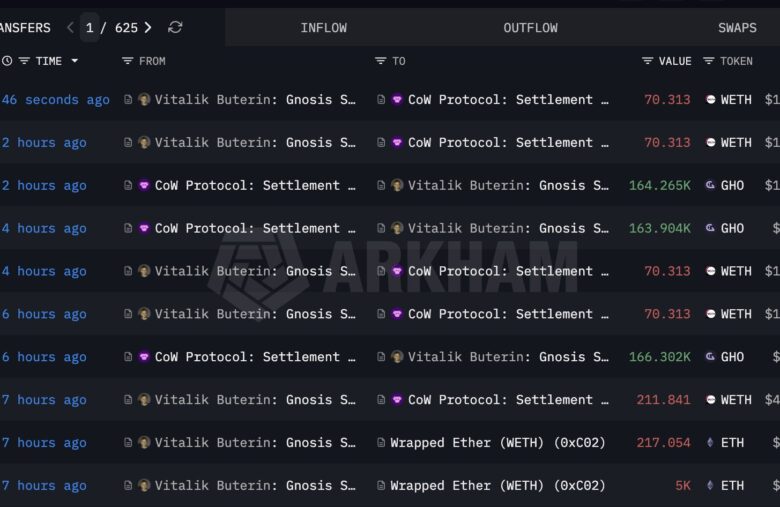
Task: Click the clock icon in TIME header
Action: tap(7, 61)
